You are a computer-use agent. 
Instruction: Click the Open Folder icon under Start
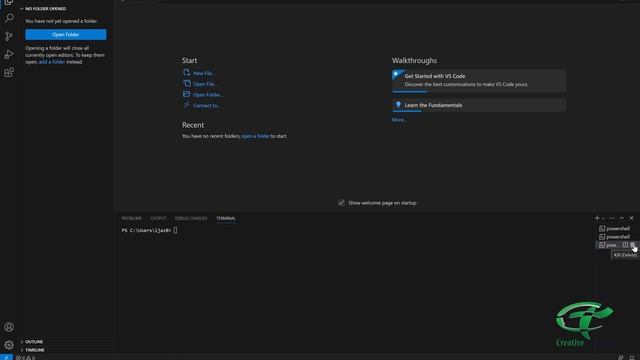(187, 94)
